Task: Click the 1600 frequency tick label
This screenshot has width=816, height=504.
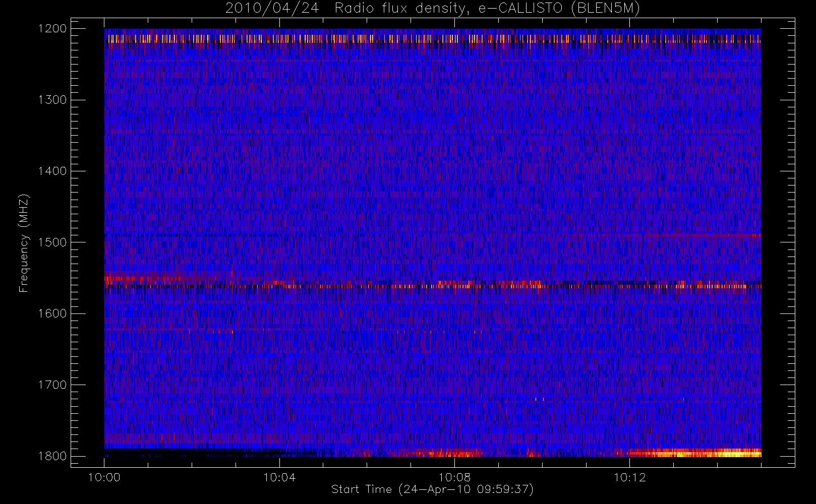Action: (52, 313)
